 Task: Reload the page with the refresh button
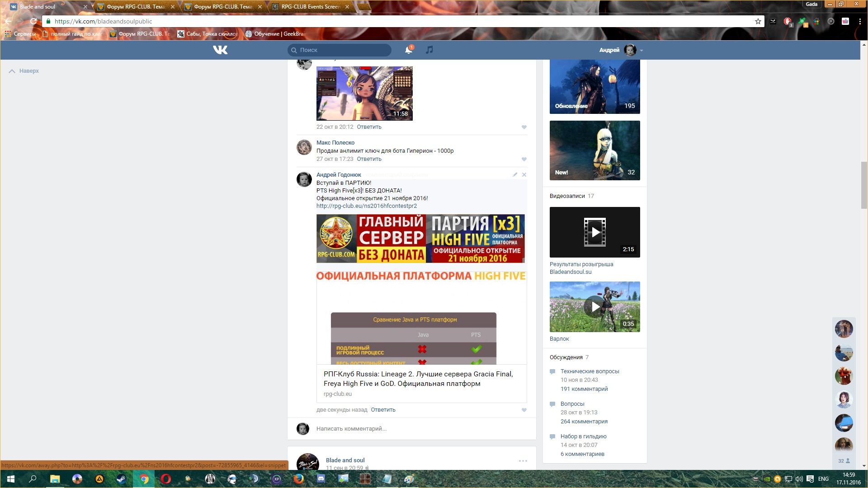(33, 21)
